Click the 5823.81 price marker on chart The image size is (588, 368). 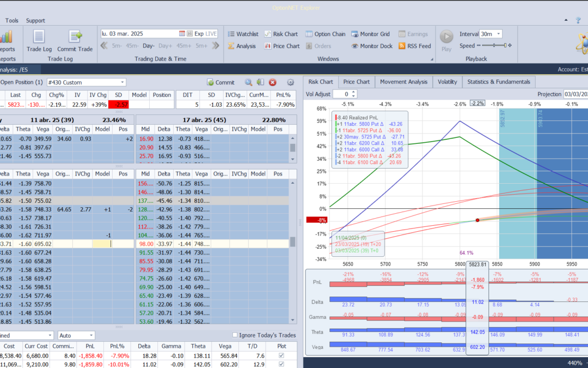click(477, 264)
